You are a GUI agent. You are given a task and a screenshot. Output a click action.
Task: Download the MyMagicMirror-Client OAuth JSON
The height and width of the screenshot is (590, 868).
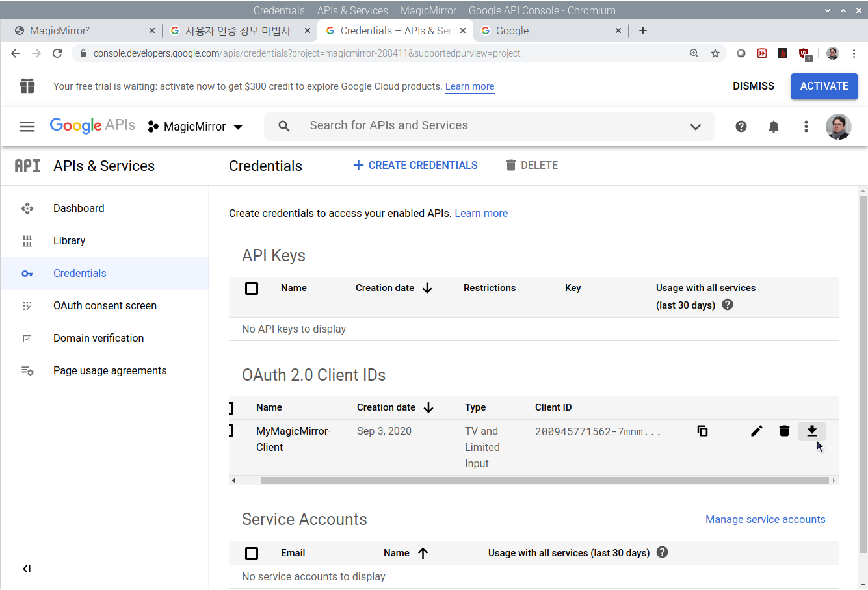tap(811, 431)
